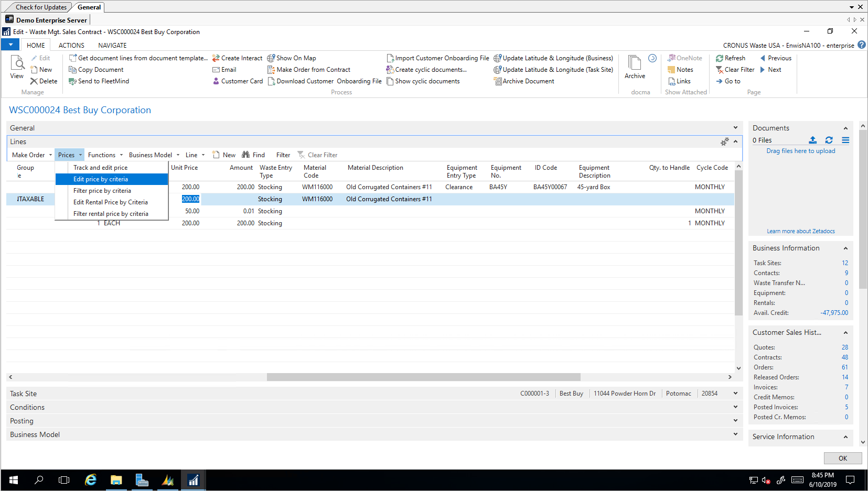Viewport: 868px width, 491px height.
Task: Click the Documents refresh icon
Action: tap(829, 140)
